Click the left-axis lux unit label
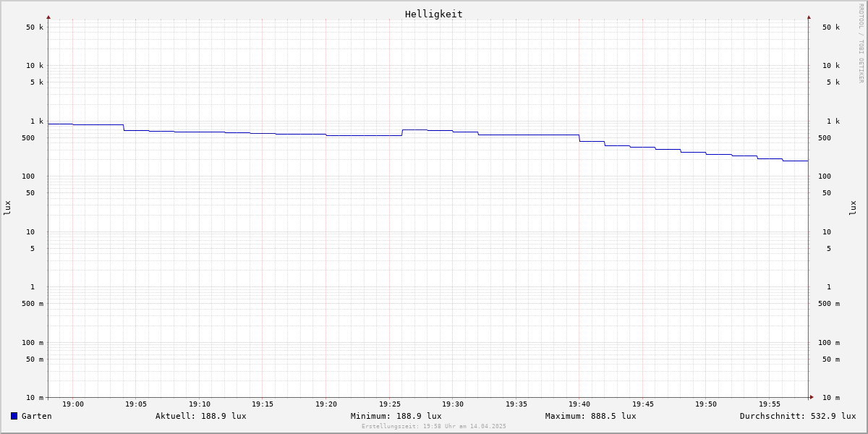 click(x=7, y=208)
